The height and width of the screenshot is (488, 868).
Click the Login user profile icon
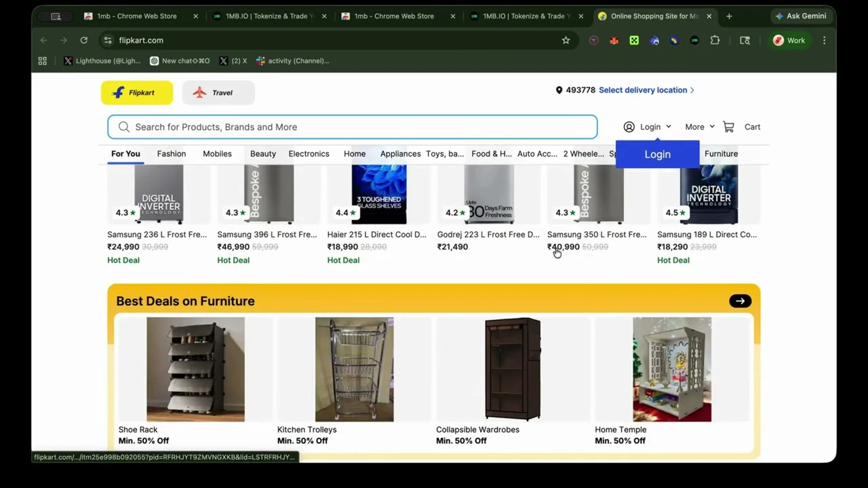coord(629,127)
